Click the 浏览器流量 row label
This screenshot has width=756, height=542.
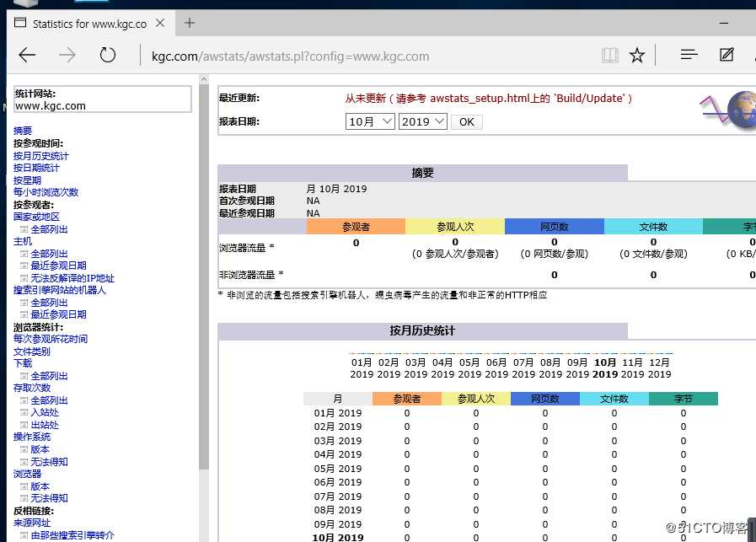click(x=246, y=247)
